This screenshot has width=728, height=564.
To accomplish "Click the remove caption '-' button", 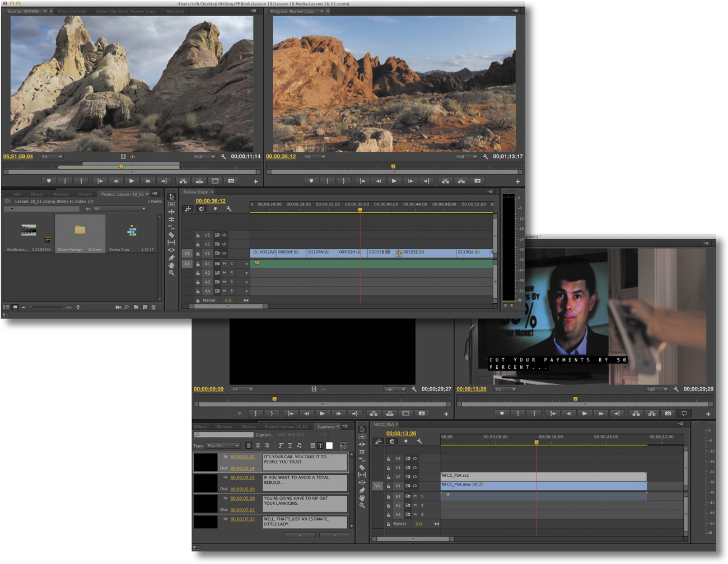I will (335, 535).
